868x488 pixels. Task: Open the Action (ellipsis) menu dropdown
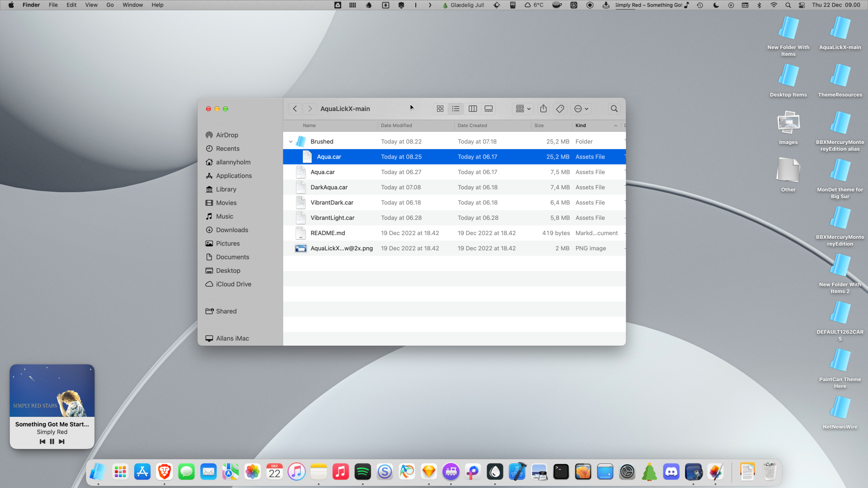(582, 109)
